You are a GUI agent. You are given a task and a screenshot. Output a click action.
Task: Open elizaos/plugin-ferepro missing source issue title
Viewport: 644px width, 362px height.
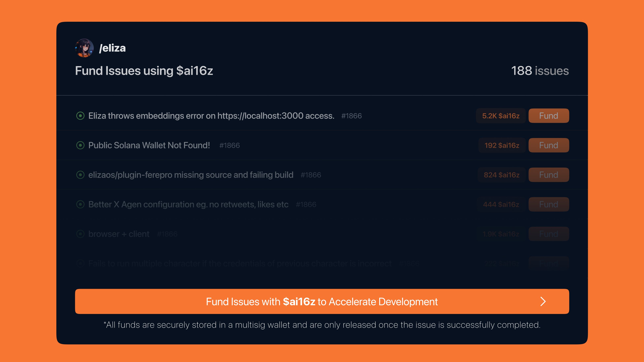pyautogui.click(x=191, y=175)
